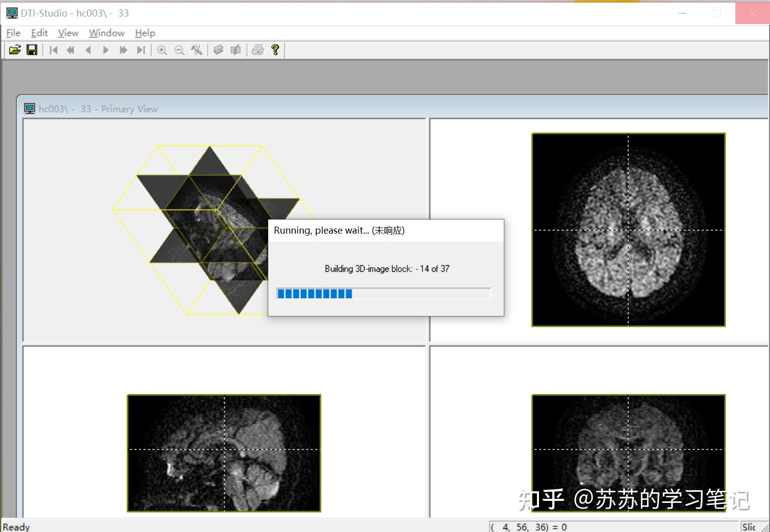Print the current view
This screenshot has height=532, width=770.
258,50
